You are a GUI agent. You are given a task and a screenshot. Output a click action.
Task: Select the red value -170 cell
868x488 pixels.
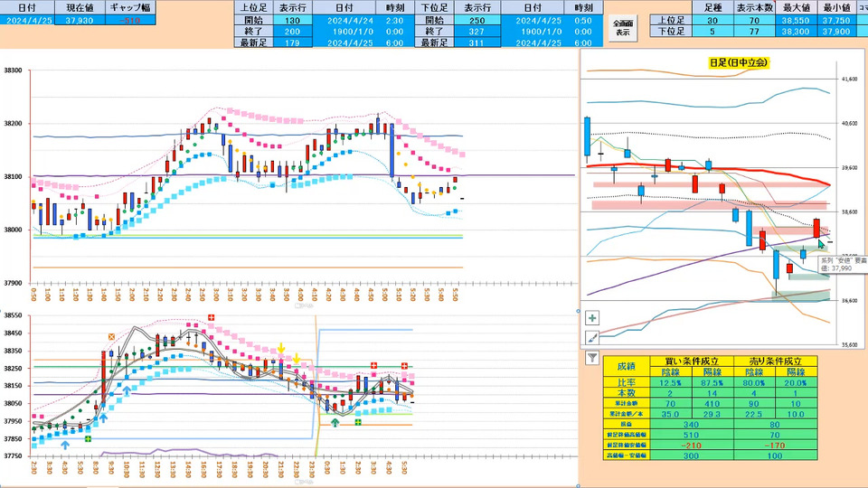click(775, 446)
